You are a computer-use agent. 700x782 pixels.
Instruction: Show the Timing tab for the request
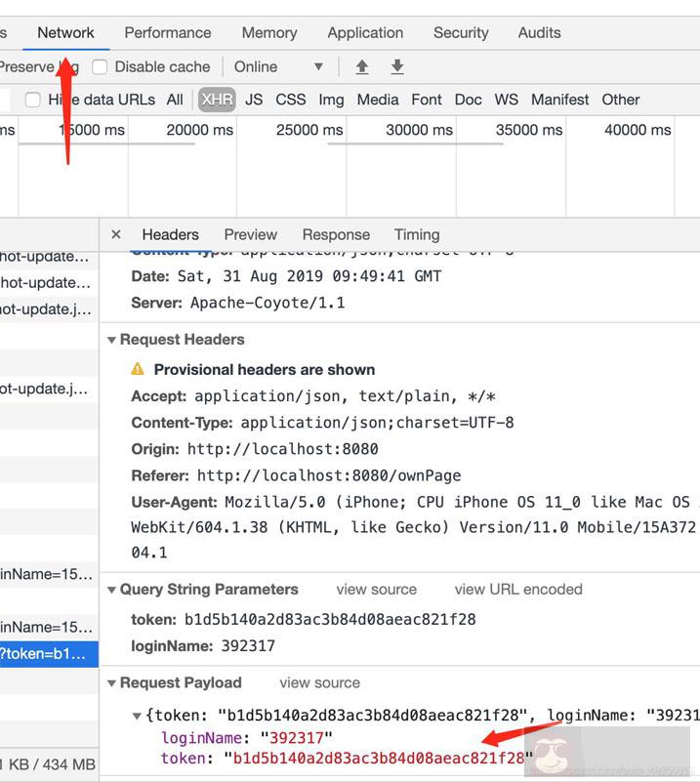coord(417,234)
